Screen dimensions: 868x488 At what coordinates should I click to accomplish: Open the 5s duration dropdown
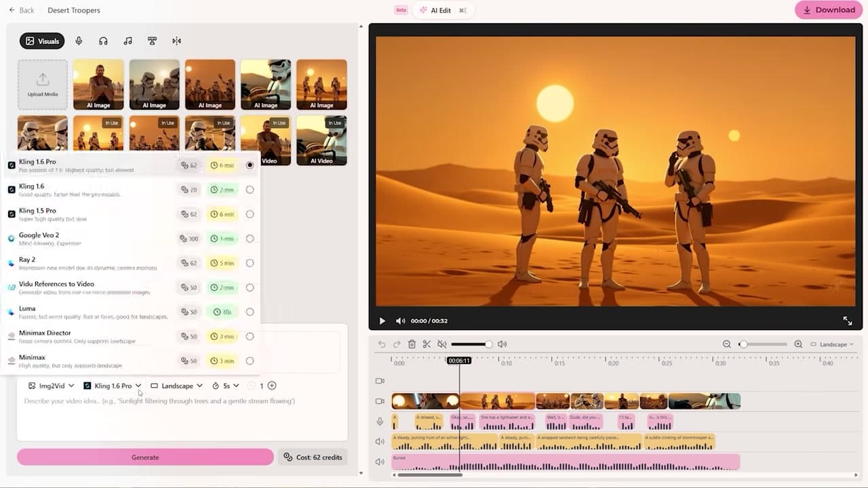pos(226,386)
